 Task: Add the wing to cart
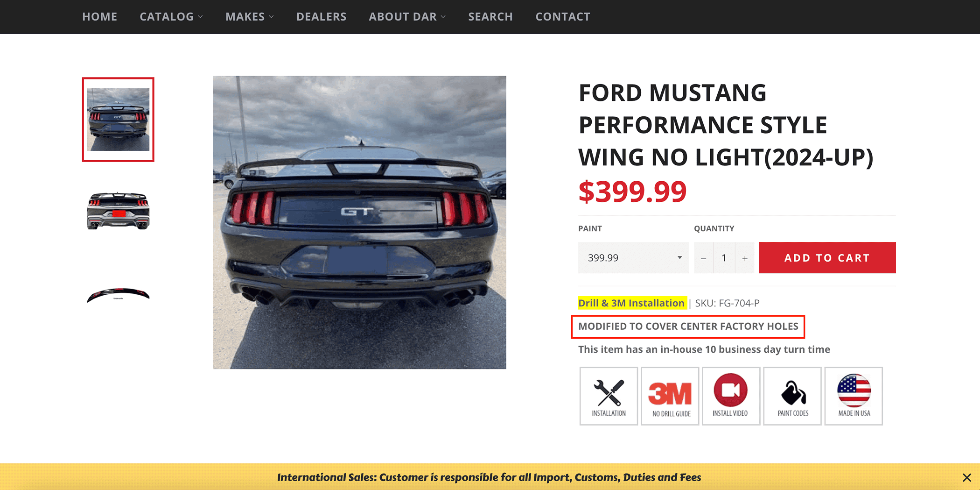coord(827,258)
